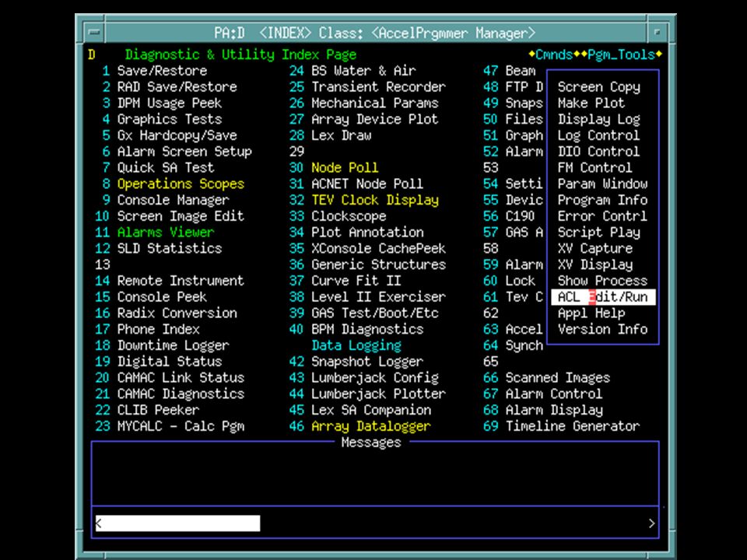747x560 pixels.
Task: Open the window menu button in title bar
Action: pos(95,33)
